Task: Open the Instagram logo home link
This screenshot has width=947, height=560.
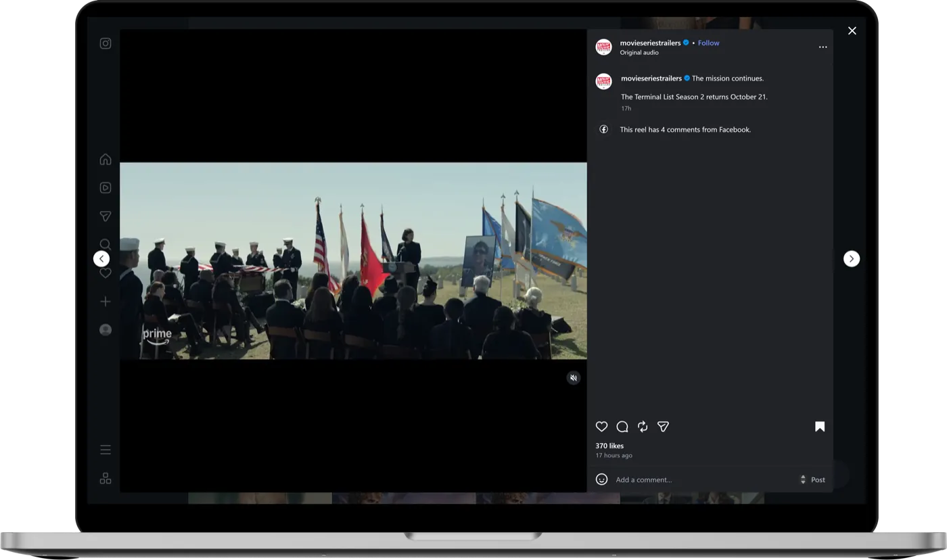Action: (106, 43)
